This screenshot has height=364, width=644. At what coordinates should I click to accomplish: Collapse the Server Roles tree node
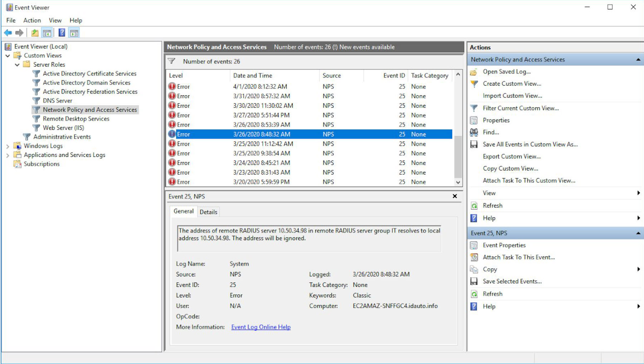17,65
